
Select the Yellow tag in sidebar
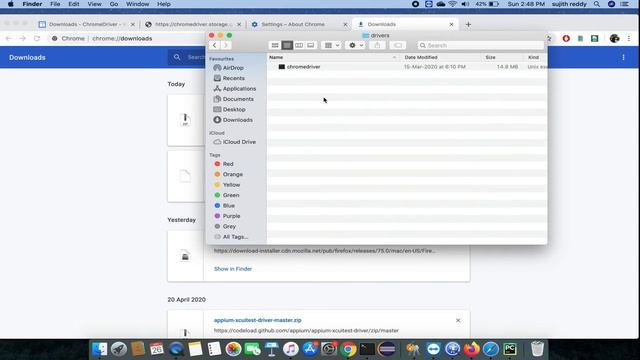pos(231,184)
